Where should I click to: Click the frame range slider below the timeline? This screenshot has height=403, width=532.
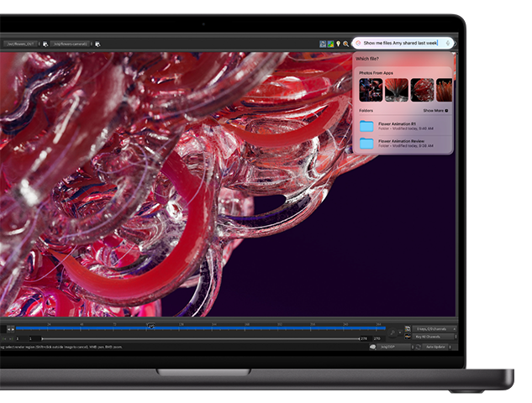click(x=200, y=338)
